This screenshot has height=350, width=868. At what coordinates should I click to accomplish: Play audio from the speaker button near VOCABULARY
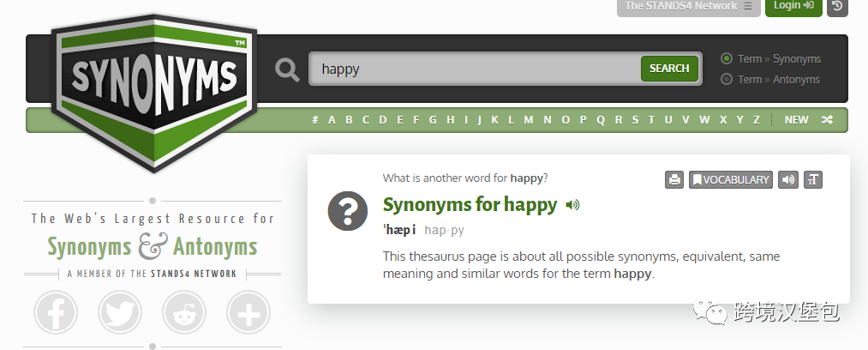point(788,179)
